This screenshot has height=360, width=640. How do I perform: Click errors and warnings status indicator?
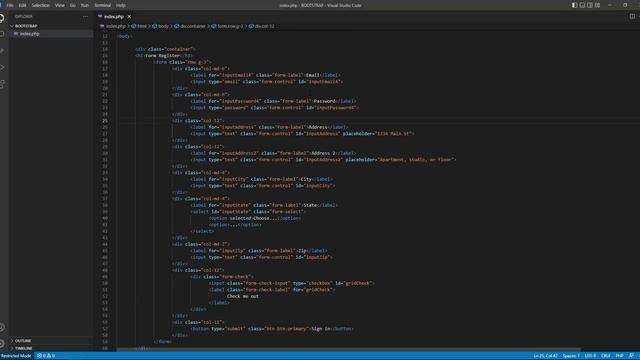[x=46, y=356]
